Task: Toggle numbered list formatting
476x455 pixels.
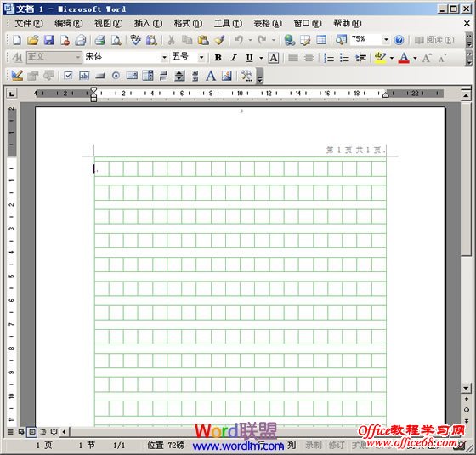Action: tap(329, 58)
